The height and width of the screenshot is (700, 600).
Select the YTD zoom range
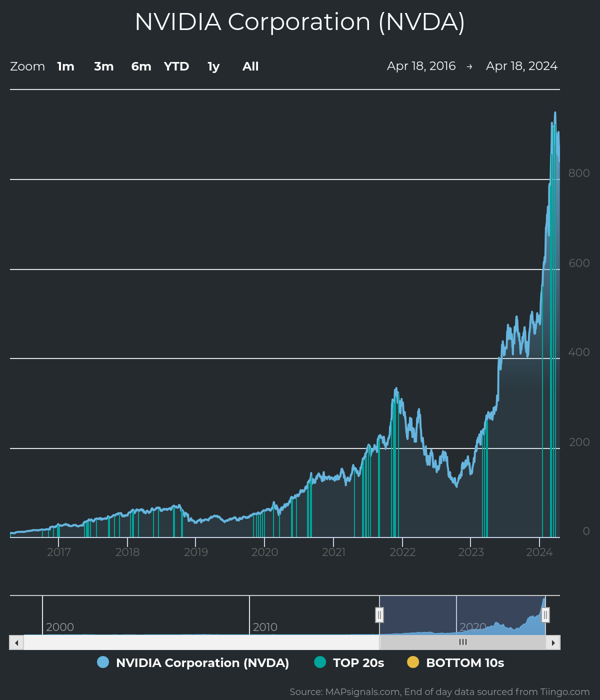point(176,66)
